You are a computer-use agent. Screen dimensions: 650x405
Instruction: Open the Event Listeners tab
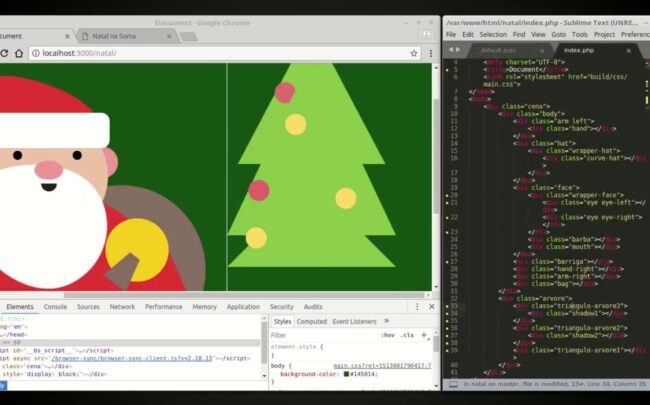pyautogui.click(x=354, y=321)
